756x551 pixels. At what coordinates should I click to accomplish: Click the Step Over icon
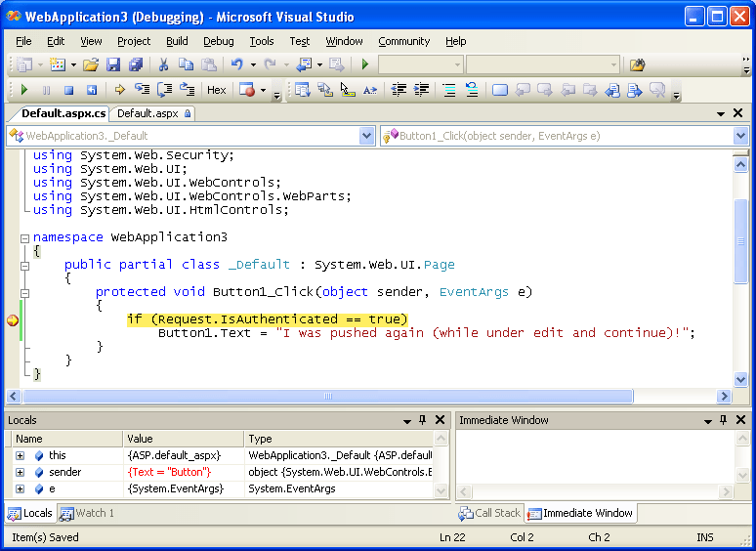tap(164, 90)
